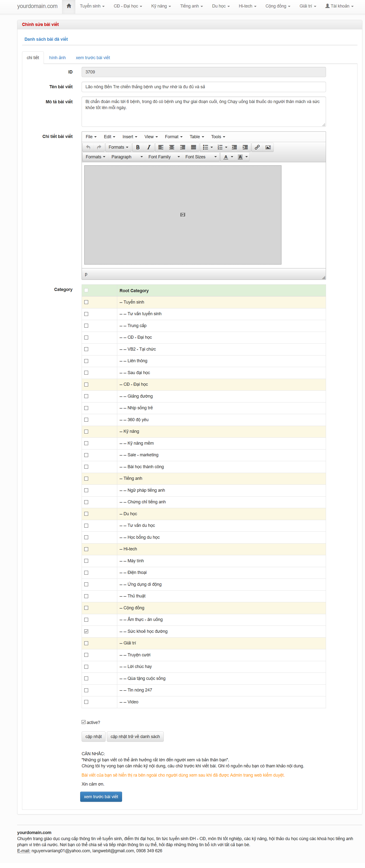Toggle bold formatting in editor
365x868 pixels.
click(x=138, y=147)
